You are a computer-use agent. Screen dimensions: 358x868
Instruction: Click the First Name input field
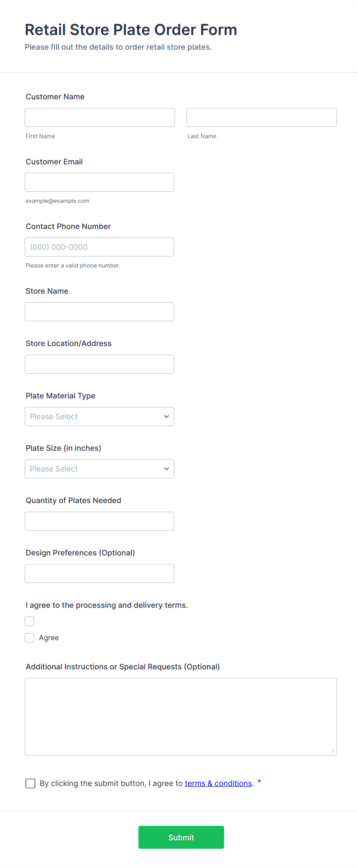tap(100, 117)
